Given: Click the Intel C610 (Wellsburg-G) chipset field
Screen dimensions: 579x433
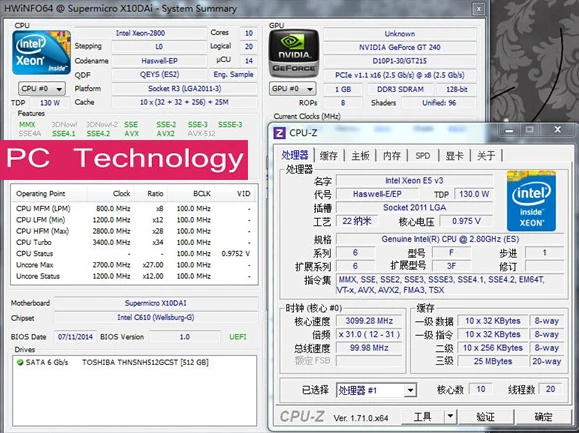Looking at the screenshot, I should [156, 317].
